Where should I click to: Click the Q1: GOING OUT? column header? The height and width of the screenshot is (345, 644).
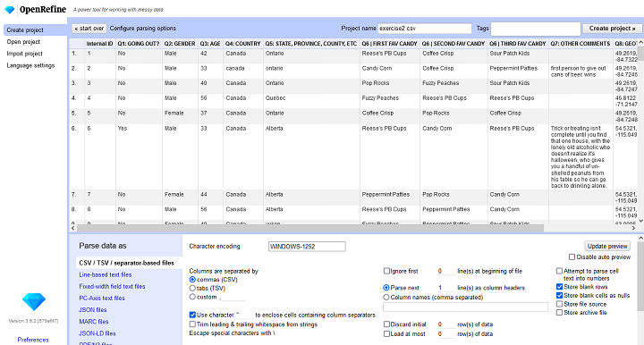coord(139,44)
